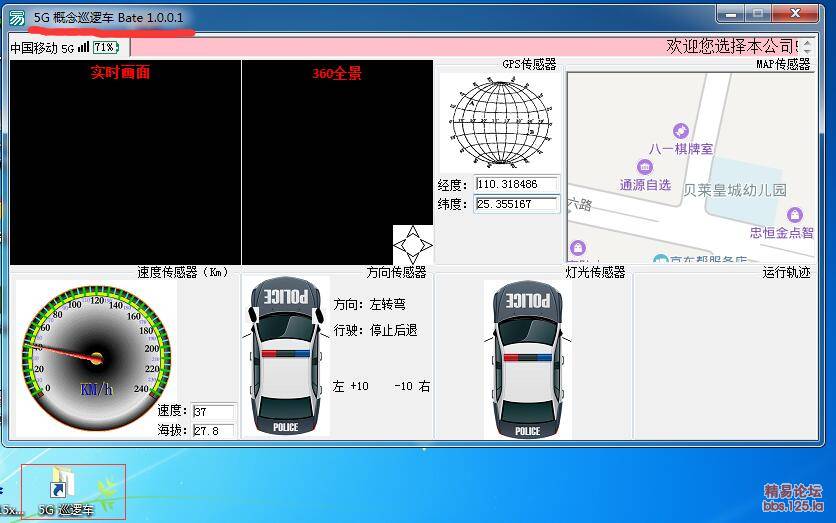This screenshot has width=836, height=523.
Task: Click the app logo icon in title bar
Action: pyautogui.click(x=17, y=18)
